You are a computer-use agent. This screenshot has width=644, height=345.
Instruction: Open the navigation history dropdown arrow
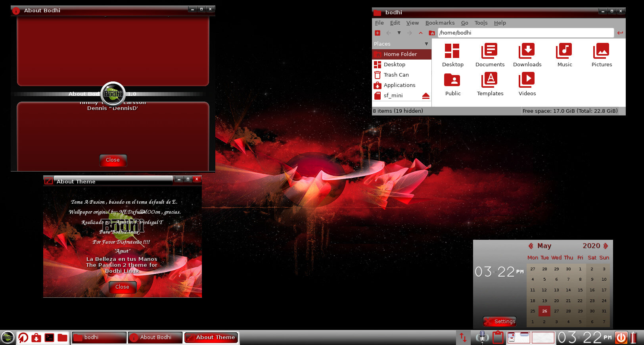coord(399,33)
